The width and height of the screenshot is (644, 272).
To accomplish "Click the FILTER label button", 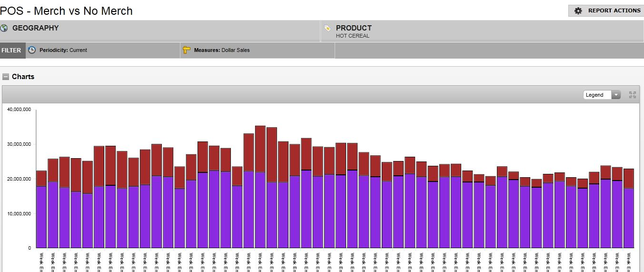I will (x=11, y=50).
